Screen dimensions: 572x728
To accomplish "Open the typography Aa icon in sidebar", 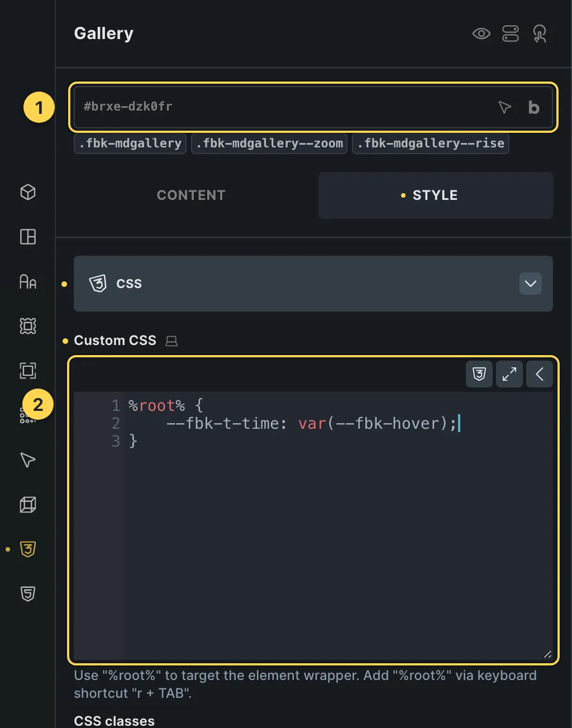I will [28, 281].
